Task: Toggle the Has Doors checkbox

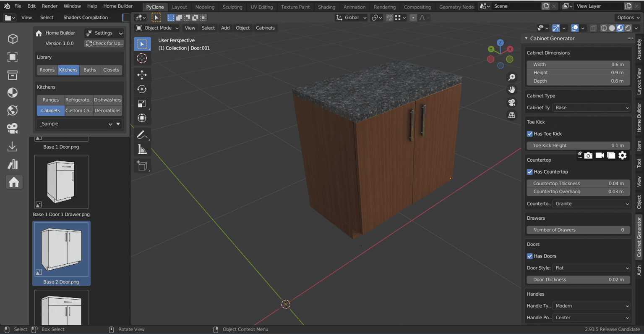Action: tap(529, 256)
